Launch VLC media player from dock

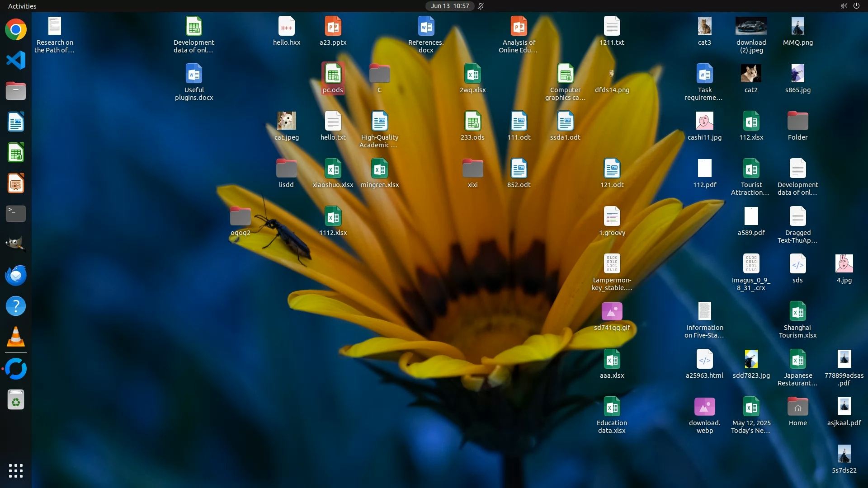(16, 337)
